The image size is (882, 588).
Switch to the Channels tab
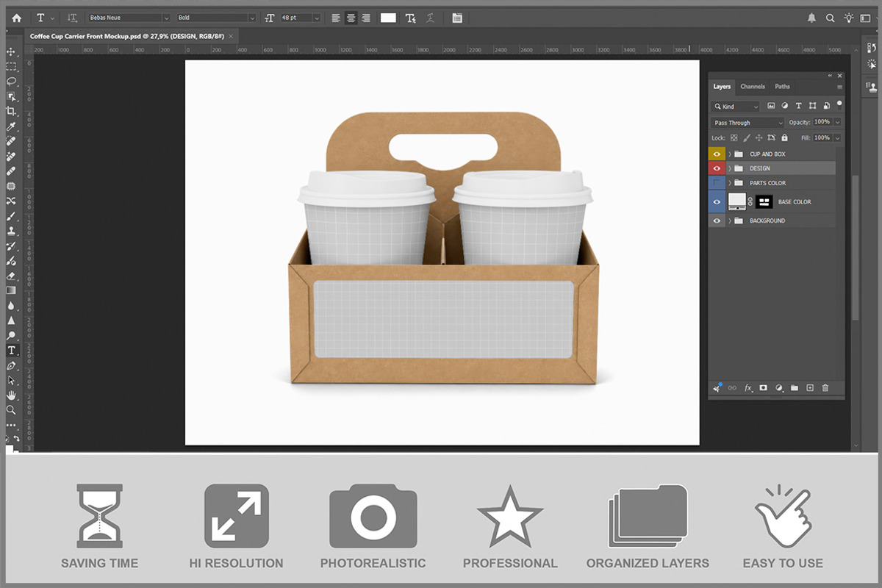tap(753, 87)
